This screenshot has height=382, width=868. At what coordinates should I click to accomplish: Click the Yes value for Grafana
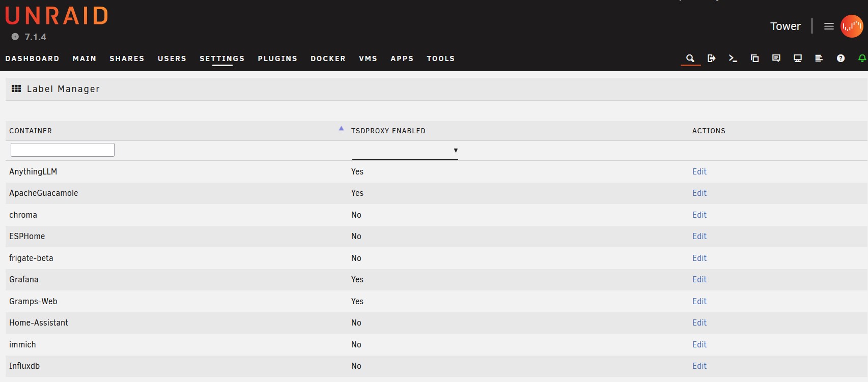(x=357, y=279)
